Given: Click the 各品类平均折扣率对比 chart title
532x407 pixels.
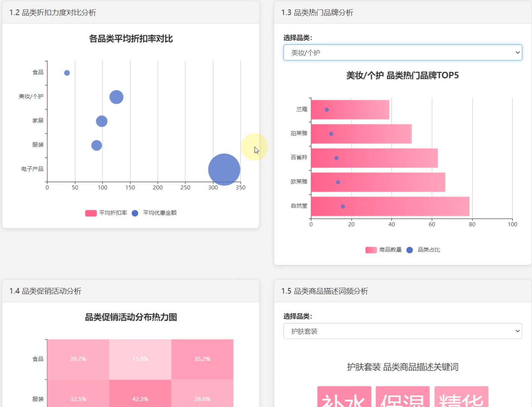Looking at the screenshot, I should 131,39.
